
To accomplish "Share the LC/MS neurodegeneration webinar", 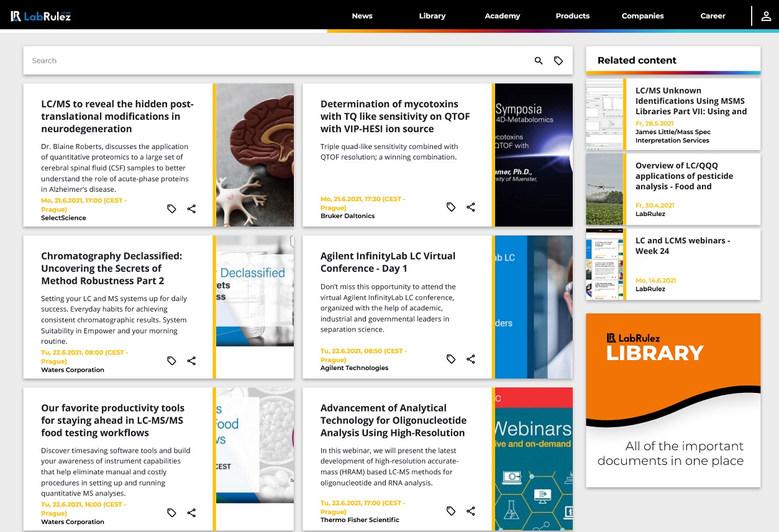I will pos(191,209).
